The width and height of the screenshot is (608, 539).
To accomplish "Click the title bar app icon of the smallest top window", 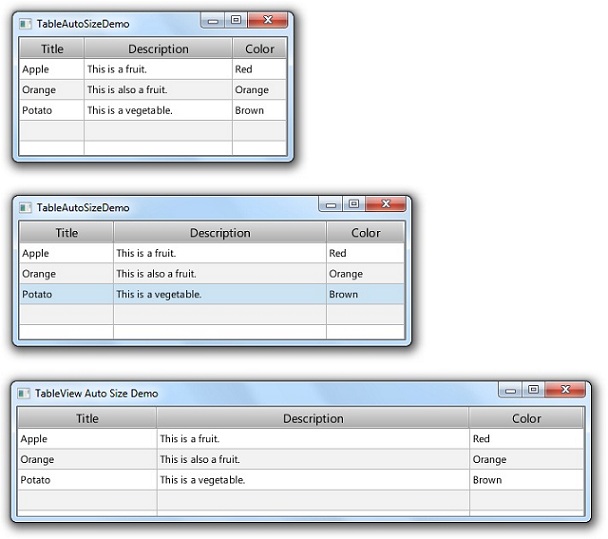I will (x=26, y=23).
